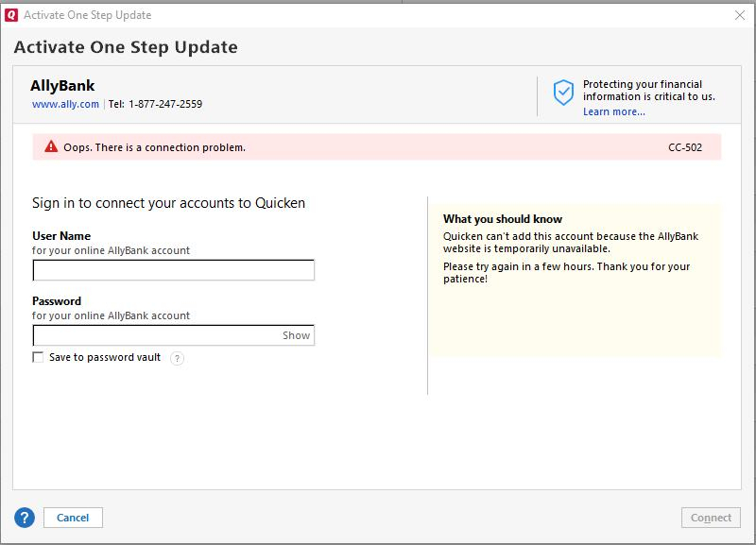Click the 'Oops. There is a connection problem.' message
This screenshot has height=545, width=756.
154,147
